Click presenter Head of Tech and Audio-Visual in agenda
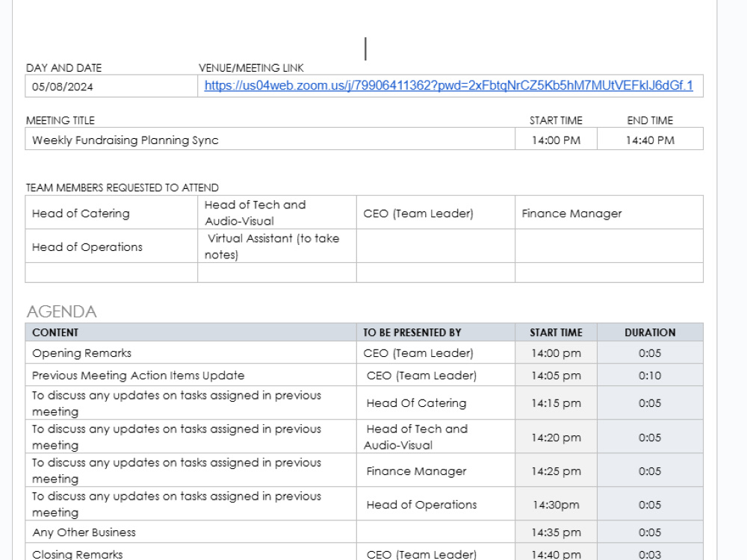Screen dimensions: 747x560 point(436,437)
